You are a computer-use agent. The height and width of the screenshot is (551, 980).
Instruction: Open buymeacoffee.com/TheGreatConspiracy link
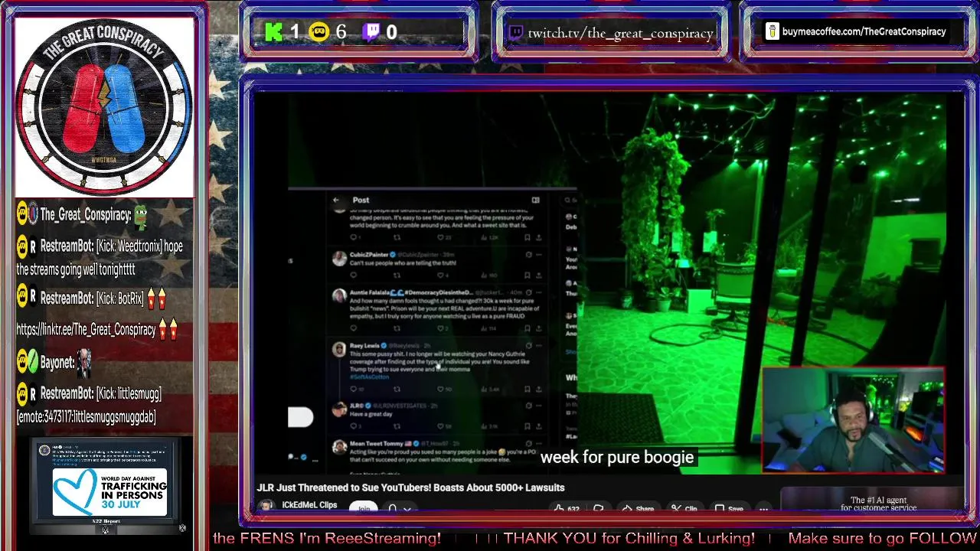coord(864,31)
